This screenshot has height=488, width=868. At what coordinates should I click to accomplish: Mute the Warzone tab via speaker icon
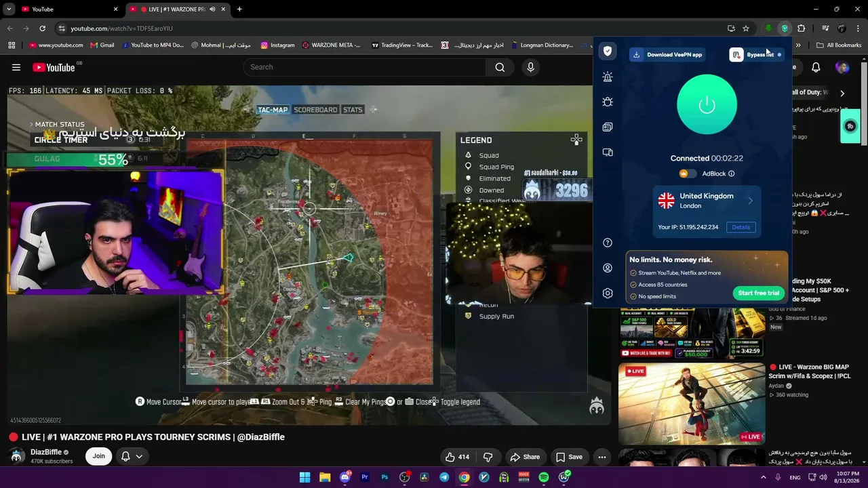[x=212, y=9]
